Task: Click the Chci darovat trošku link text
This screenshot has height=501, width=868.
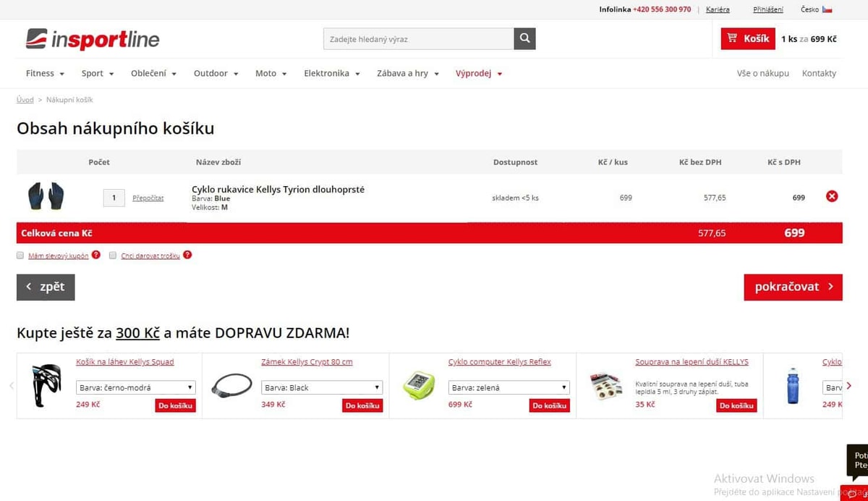Action: 150,256
